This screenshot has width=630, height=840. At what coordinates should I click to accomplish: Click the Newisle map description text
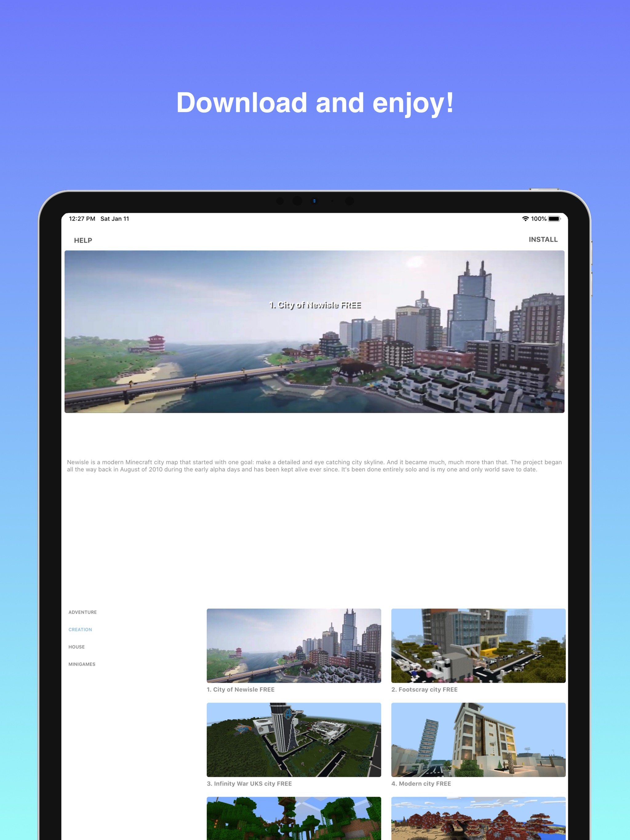pos(314,466)
